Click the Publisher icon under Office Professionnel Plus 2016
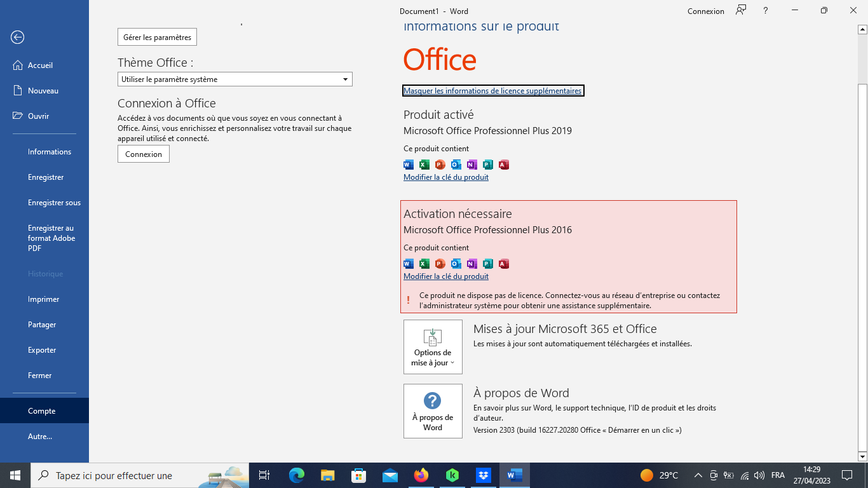This screenshot has height=488, width=868. (x=488, y=264)
